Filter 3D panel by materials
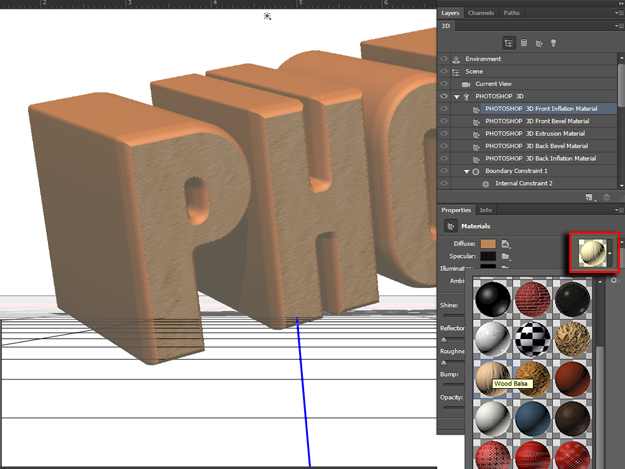The image size is (625, 469). coord(538,43)
